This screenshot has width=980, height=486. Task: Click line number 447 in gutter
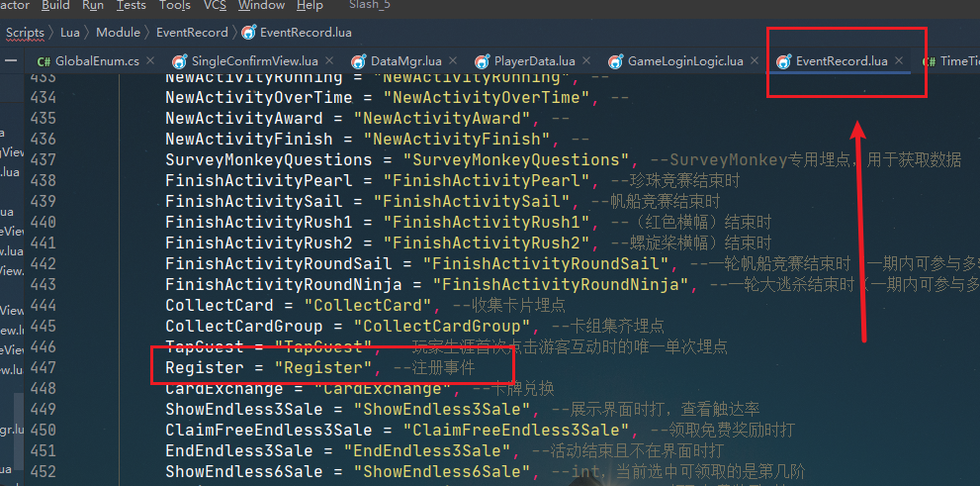coord(44,367)
